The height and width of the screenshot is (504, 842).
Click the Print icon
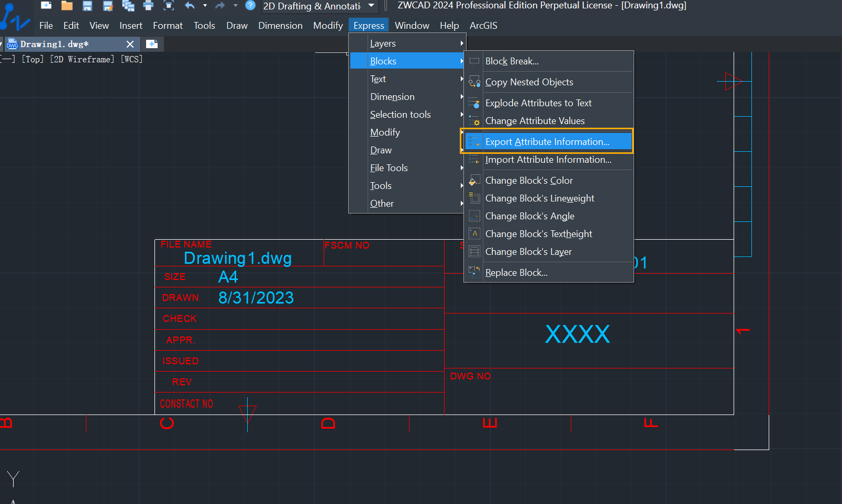148,6
